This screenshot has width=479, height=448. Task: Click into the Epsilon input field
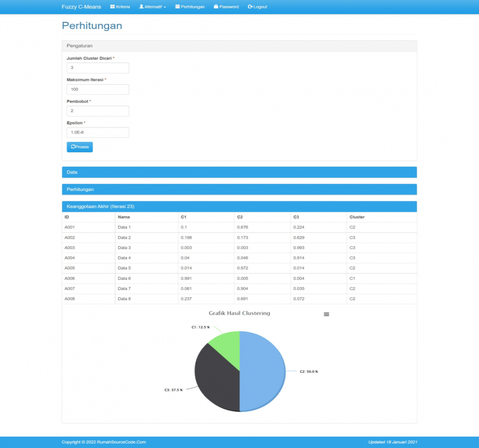(x=98, y=132)
